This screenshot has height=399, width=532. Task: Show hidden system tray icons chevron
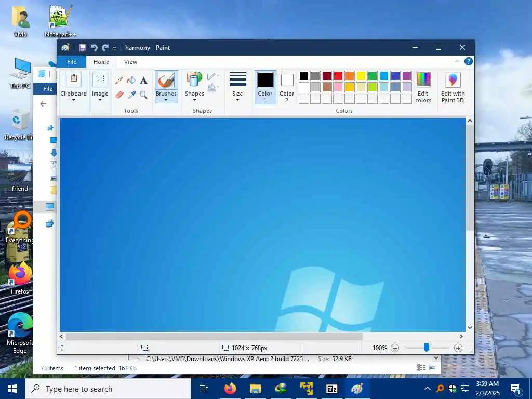pos(428,389)
